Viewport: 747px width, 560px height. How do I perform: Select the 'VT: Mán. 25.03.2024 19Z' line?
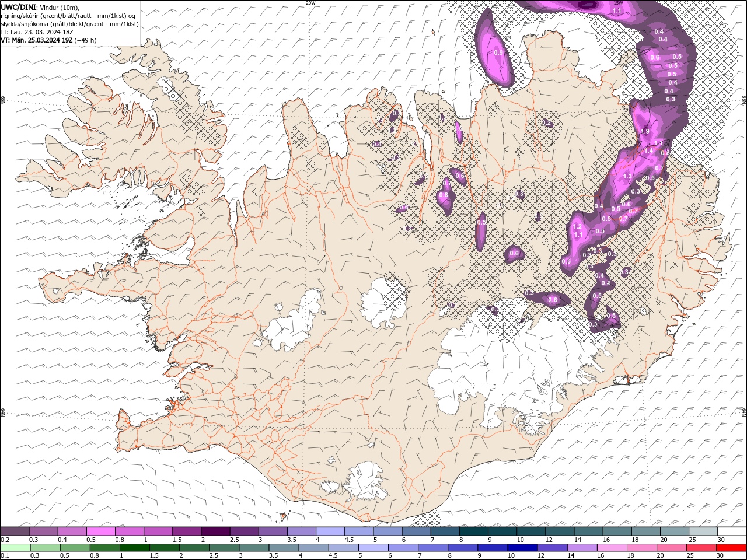click(37, 40)
